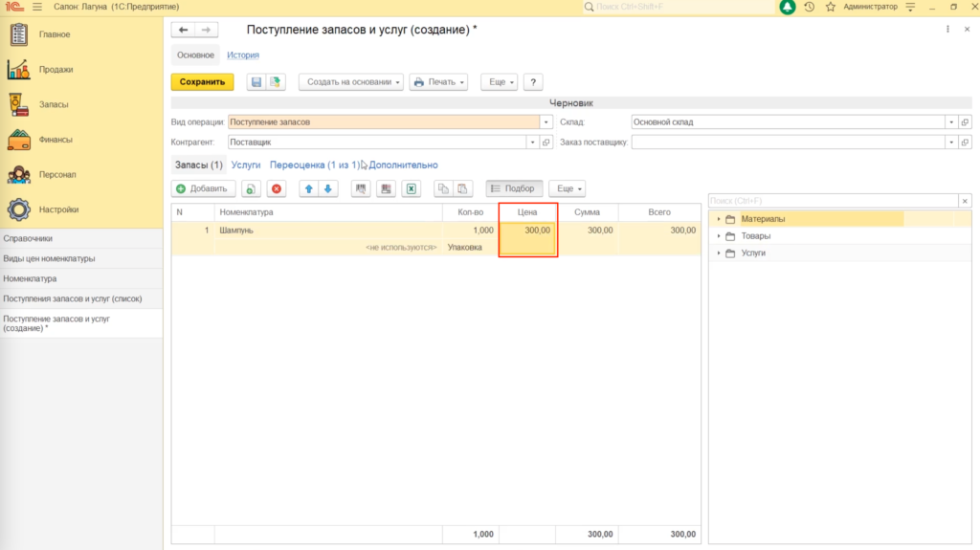Image resolution: width=980 pixels, height=550 pixels.
Task: Open the Переоценка (1 из 1) tab
Action: (315, 165)
